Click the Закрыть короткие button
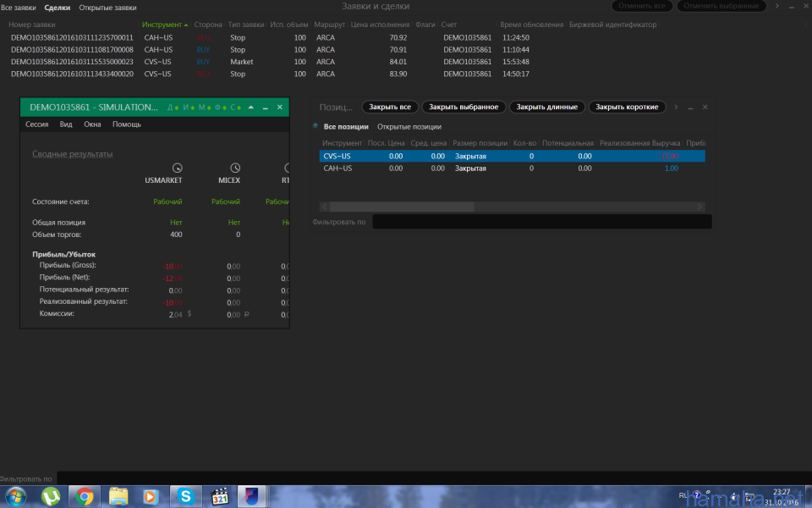Image resolution: width=812 pixels, height=508 pixels. [627, 107]
